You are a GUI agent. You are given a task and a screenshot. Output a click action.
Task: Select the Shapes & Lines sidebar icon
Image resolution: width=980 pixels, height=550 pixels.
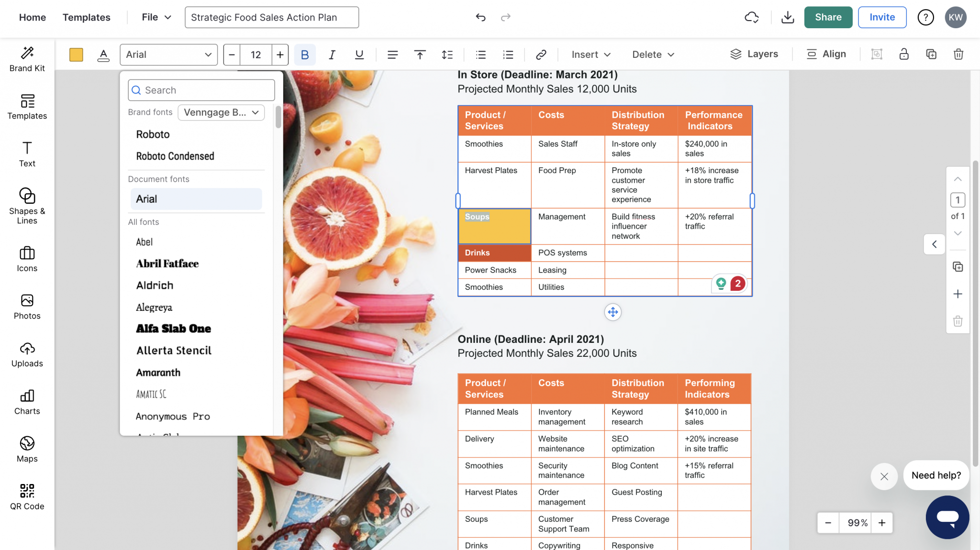click(27, 206)
